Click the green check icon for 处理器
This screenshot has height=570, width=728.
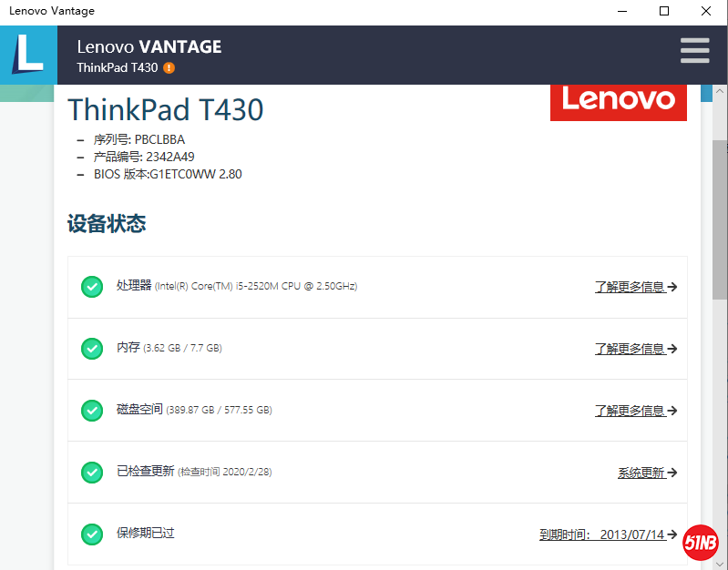pyautogui.click(x=92, y=287)
